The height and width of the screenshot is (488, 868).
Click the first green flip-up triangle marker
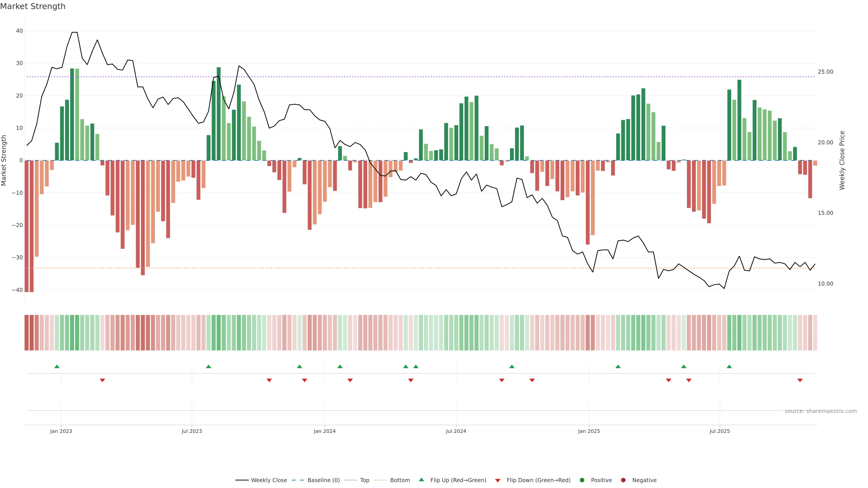(x=57, y=366)
